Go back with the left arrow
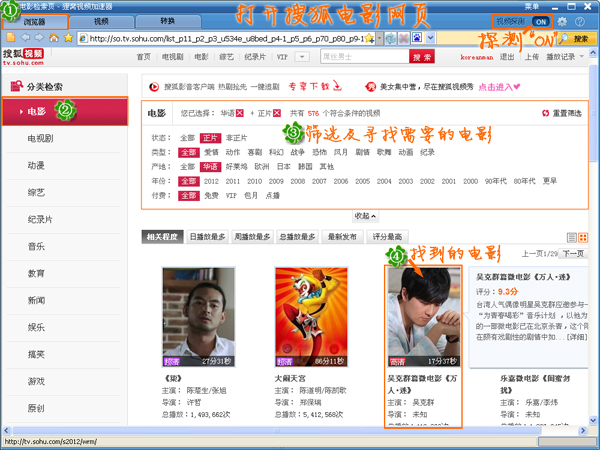This screenshot has height=450, width=600. click(25, 38)
